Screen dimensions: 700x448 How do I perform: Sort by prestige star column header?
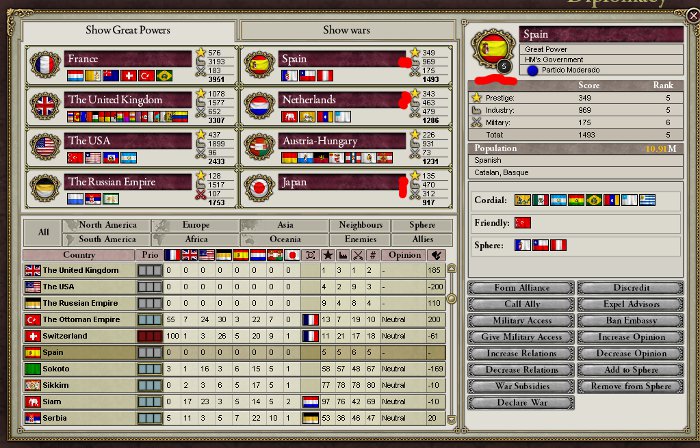(x=327, y=255)
